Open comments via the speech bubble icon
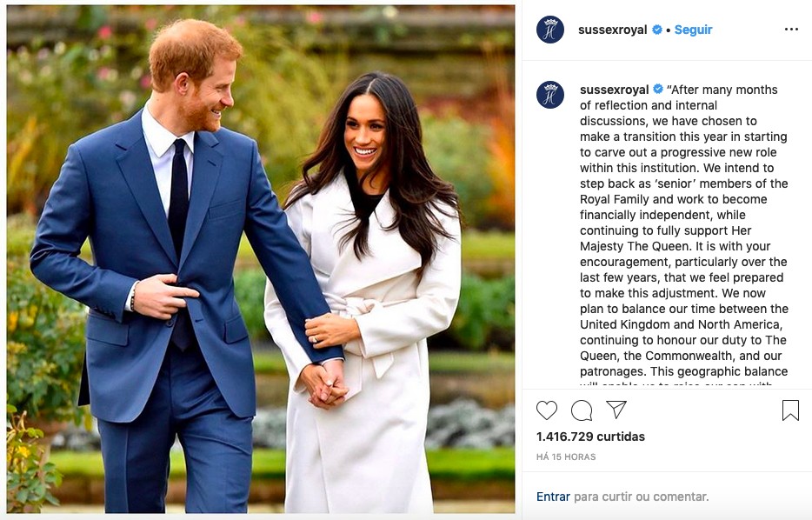The height and width of the screenshot is (520, 812). point(582,410)
